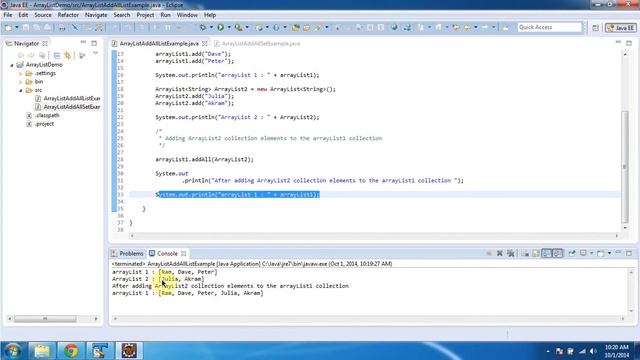Click the Remove All Terminated Launches icon
Viewport: 640px width, 360px height.
[x=510, y=253]
